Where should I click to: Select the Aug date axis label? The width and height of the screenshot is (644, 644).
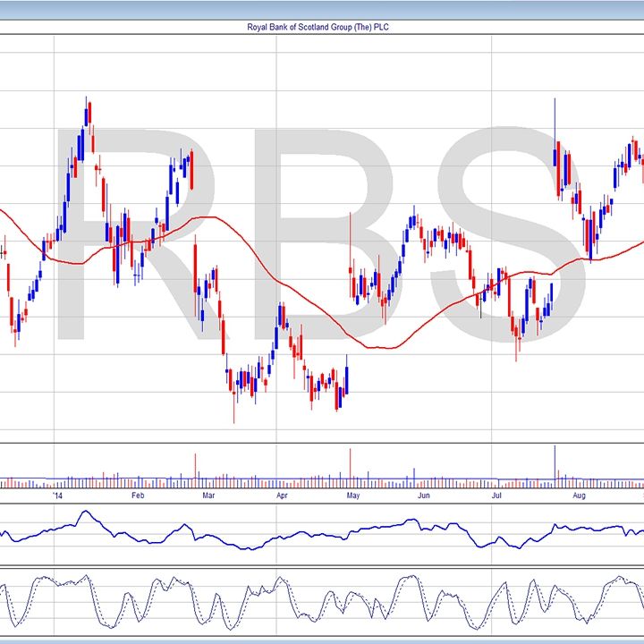[579, 495]
